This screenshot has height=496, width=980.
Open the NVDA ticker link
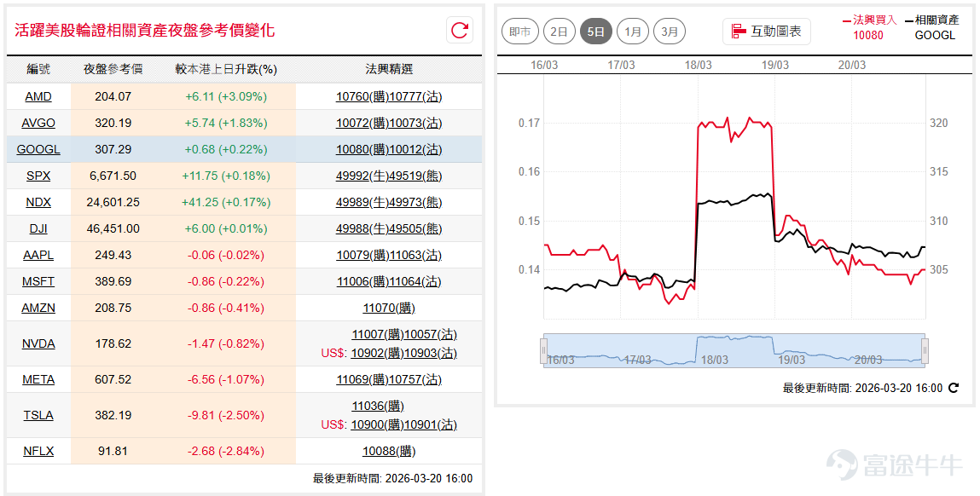[38, 343]
